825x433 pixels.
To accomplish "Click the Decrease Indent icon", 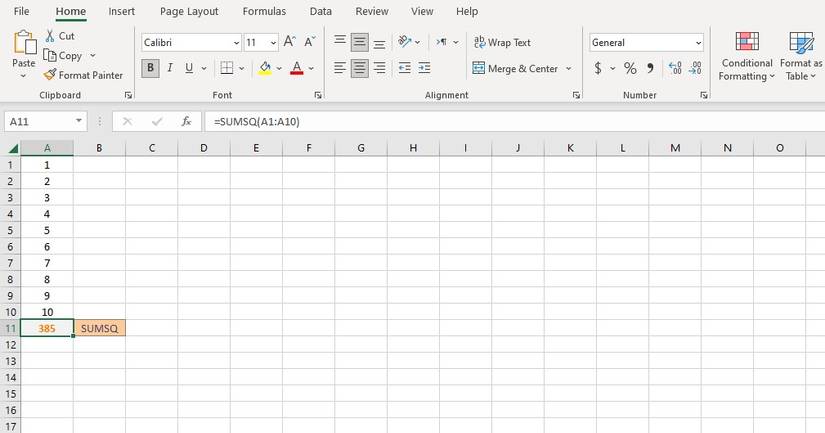I will click(x=405, y=68).
